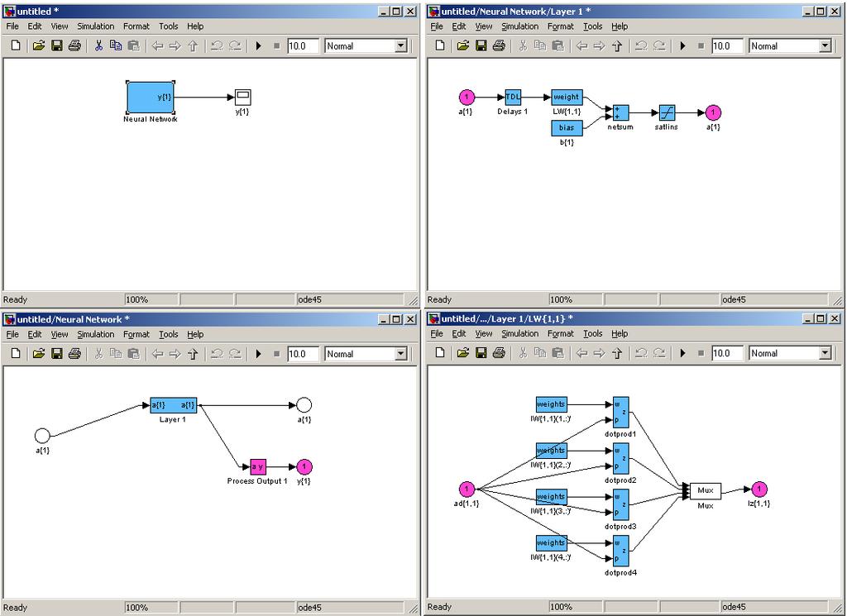847x616 pixels.
Task: Start simulation in untitled window
Action: coord(259,45)
